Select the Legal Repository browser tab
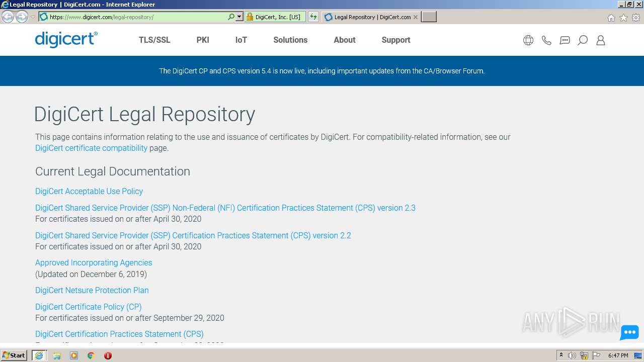 tap(371, 17)
